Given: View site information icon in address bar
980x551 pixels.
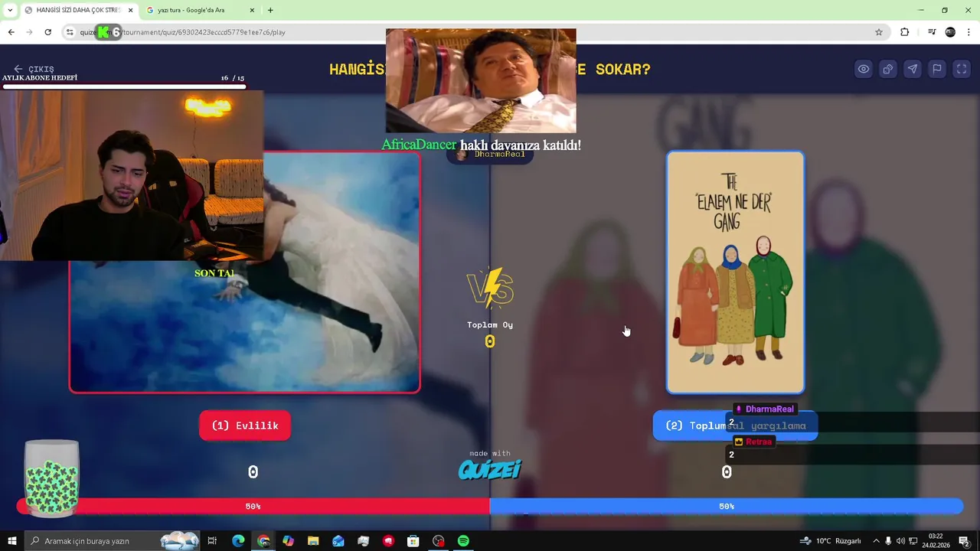Looking at the screenshot, I should 70,32.
